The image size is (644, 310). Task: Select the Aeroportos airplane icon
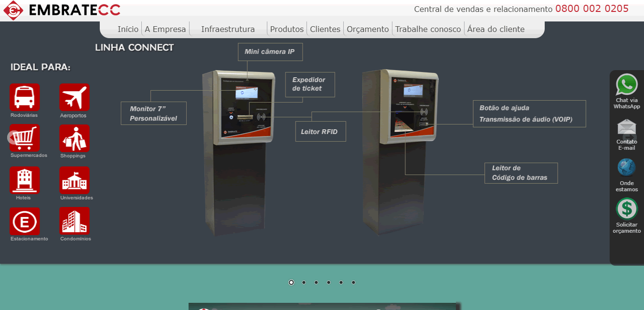click(74, 97)
